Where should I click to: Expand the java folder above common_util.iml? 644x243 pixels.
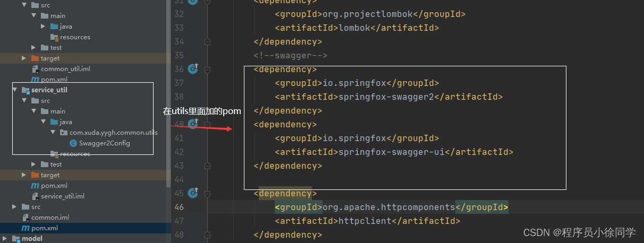44,27
